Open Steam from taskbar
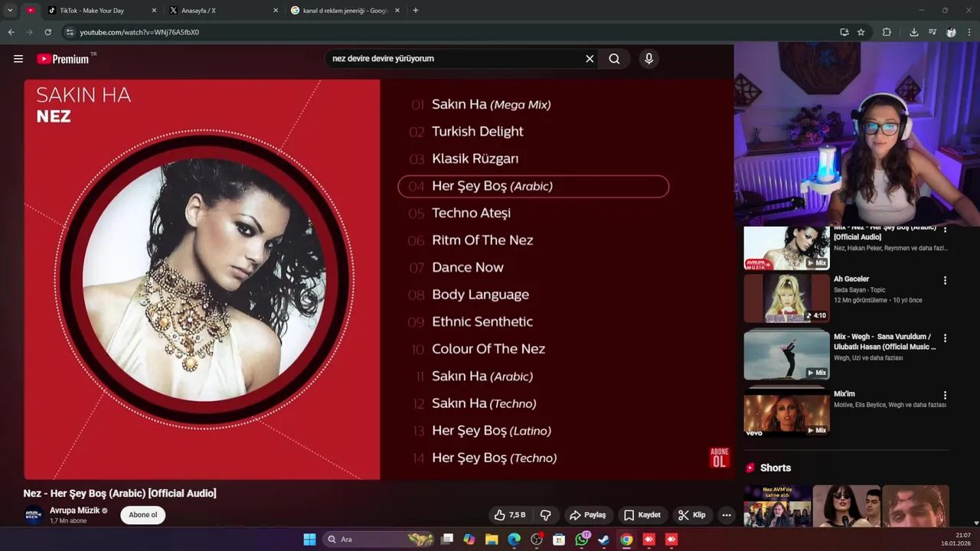This screenshot has width=980, height=551. [x=604, y=540]
